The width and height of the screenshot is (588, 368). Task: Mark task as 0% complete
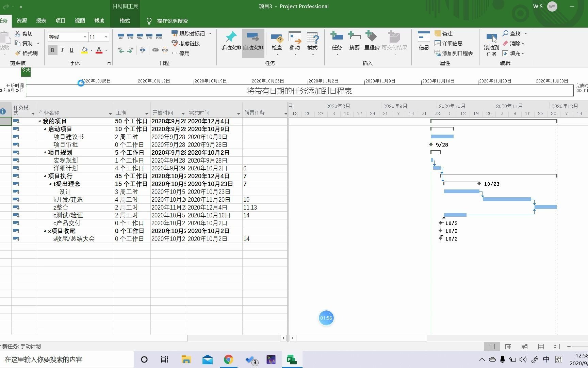tap(121, 36)
